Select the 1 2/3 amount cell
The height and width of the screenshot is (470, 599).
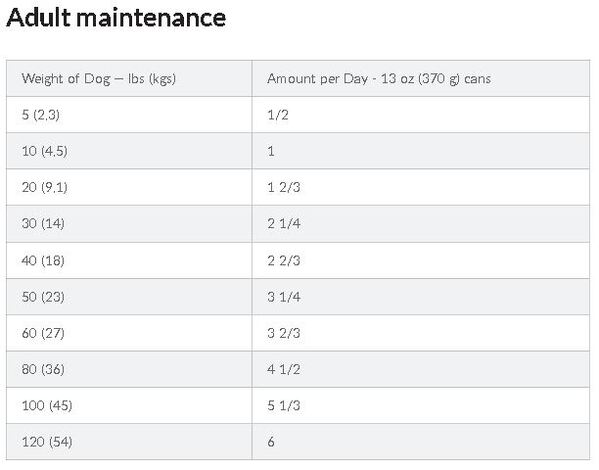pos(421,187)
